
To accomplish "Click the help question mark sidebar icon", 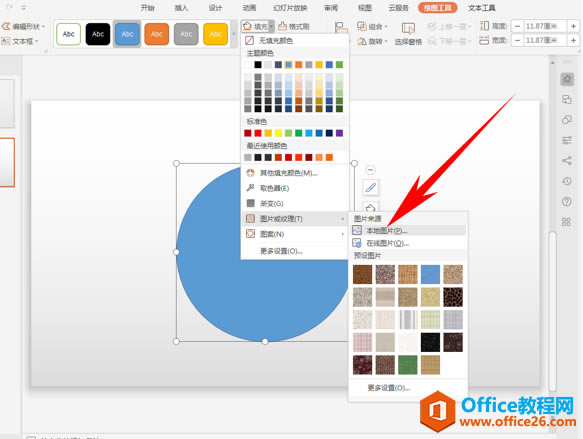I will tap(567, 202).
